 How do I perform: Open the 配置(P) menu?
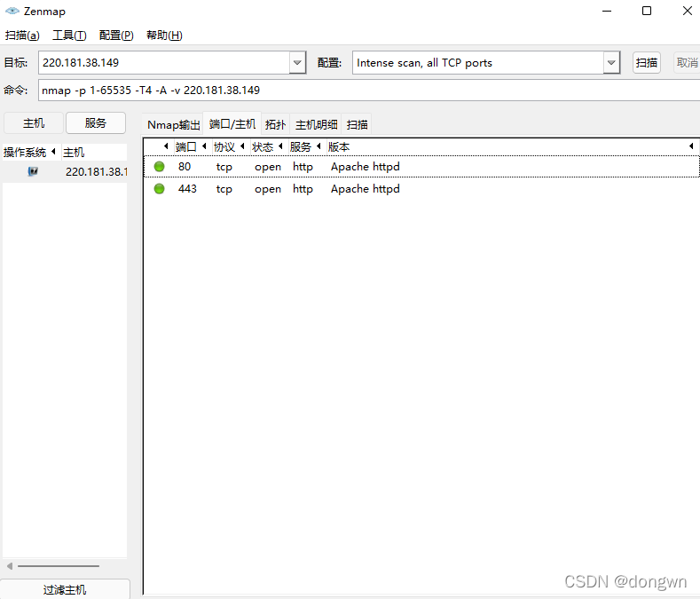tap(116, 35)
